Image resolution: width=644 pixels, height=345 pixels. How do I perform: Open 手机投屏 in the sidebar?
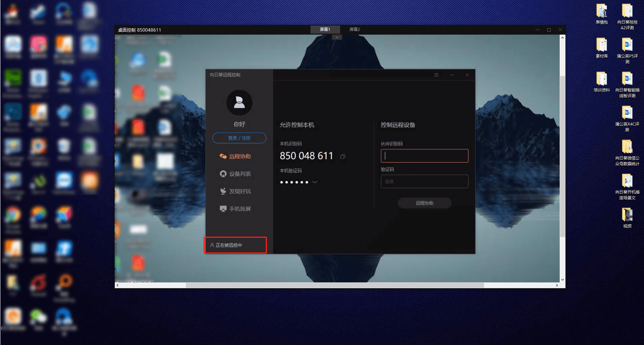pyautogui.click(x=235, y=209)
